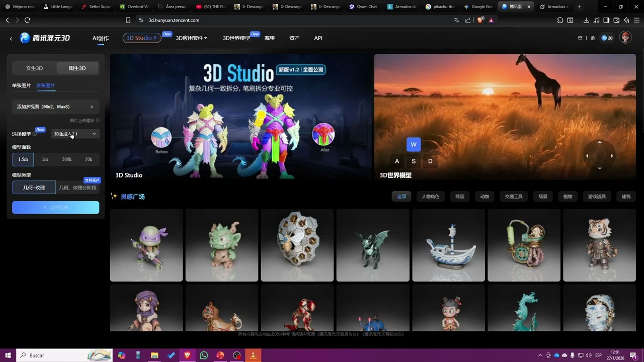Reload the page with refresh icon
The height and width of the screenshot is (362, 644).
pyautogui.click(x=27, y=20)
